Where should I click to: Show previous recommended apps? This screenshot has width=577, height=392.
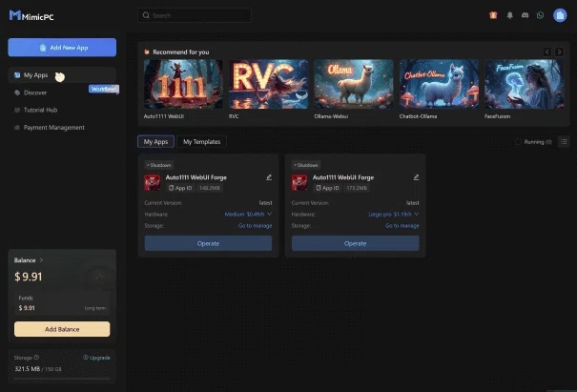pos(547,52)
